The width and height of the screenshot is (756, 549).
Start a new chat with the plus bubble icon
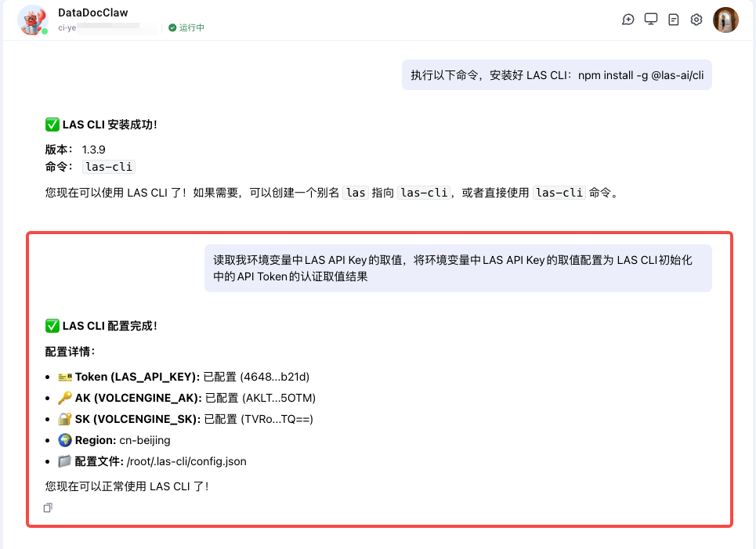[x=628, y=20]
